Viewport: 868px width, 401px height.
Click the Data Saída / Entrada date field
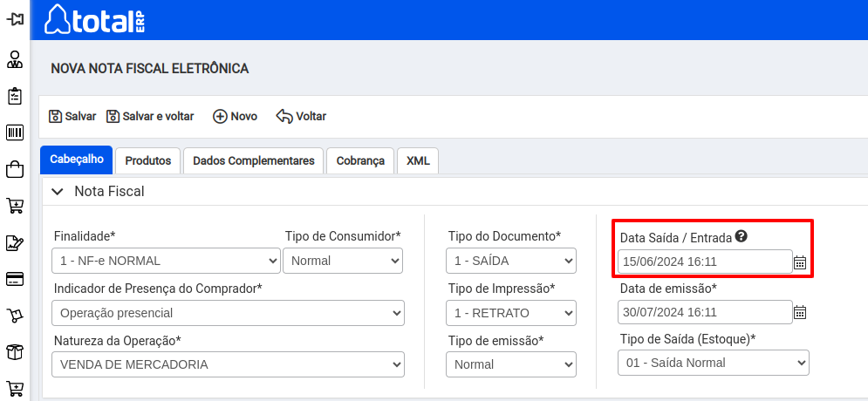point(705,262)
